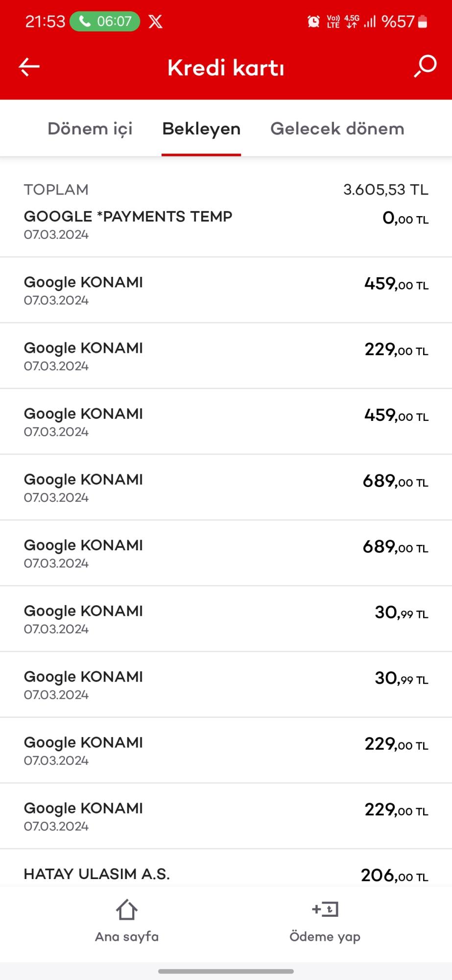This screenshot has height=980, width=452.
Task: Switch to Dönem içi tab
Action: pos(90,129)
